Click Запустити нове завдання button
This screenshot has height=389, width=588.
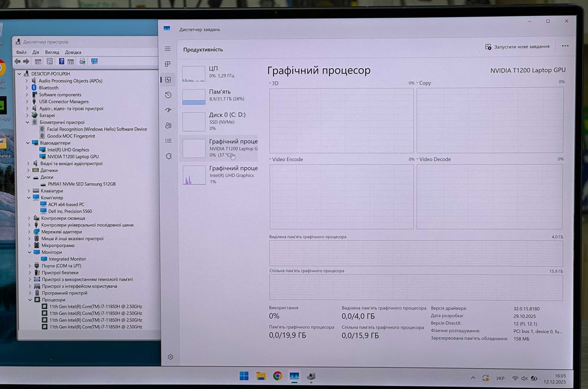tap(517, 47)
